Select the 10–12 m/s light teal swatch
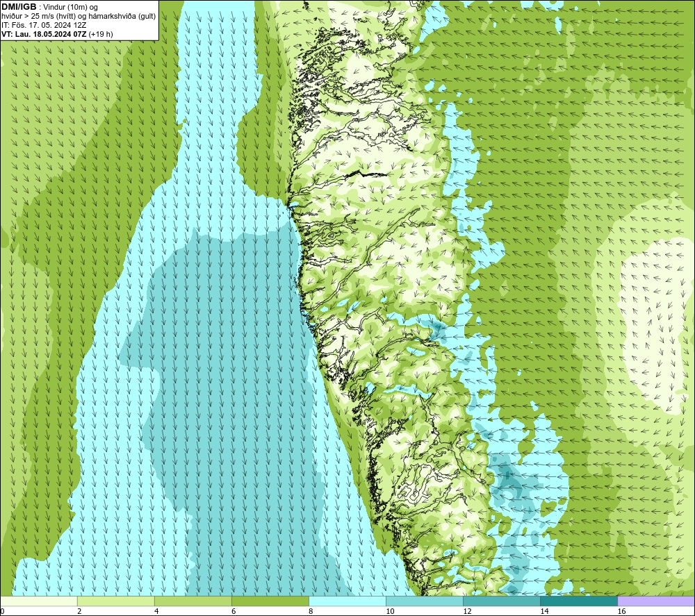 point(424,601)
